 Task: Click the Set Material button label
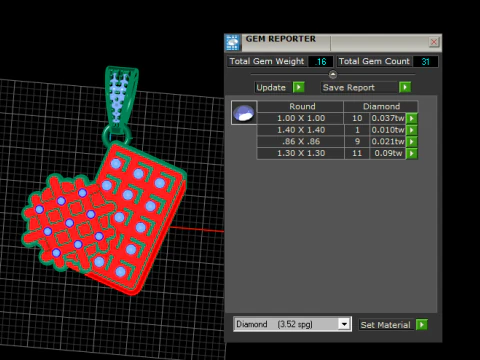pos(385,325)
